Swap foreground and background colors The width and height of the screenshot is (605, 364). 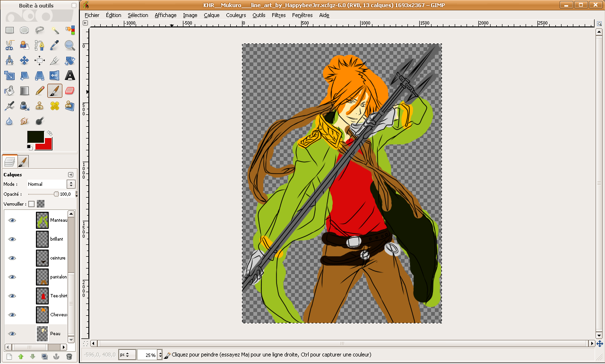(x=50, y=133)
